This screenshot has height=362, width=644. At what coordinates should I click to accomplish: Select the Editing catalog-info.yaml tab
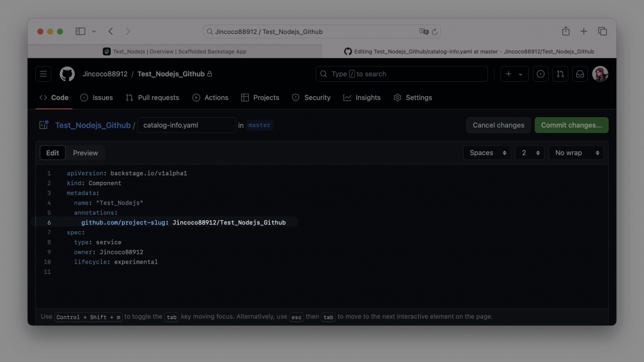(x=469, y=52)
